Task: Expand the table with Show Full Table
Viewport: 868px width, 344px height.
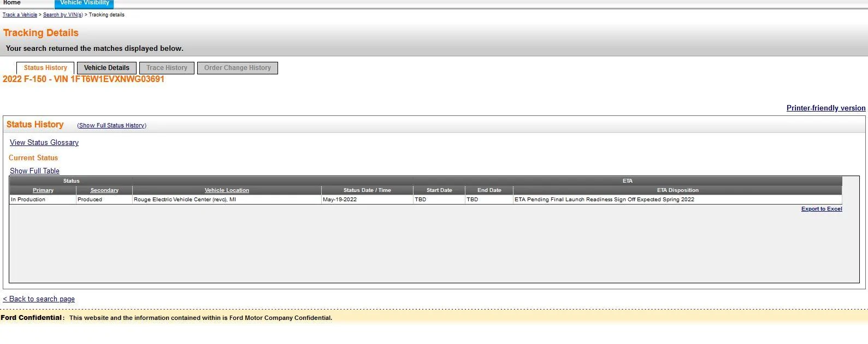Action: point(34,171)
